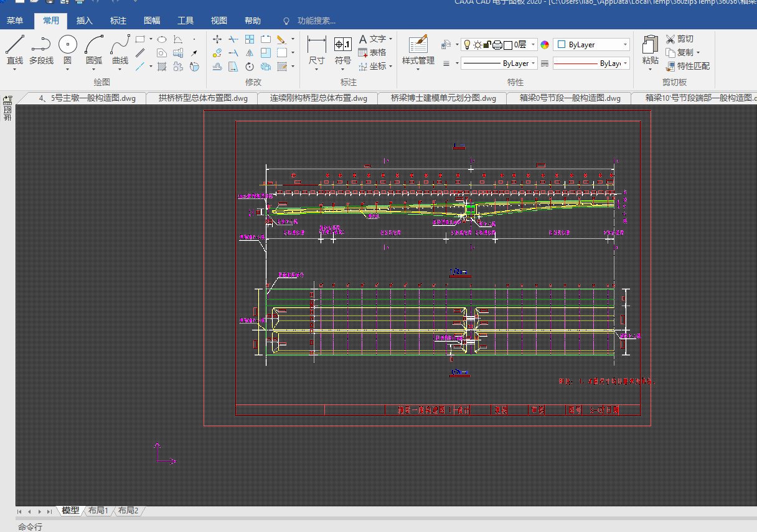Click the array tool icon in 修改

pyautogui.click(x=250, y=39)
